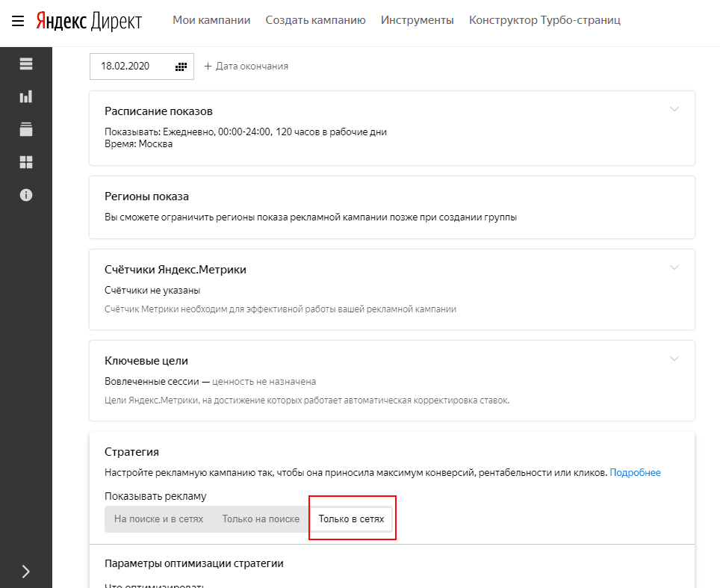Select the four-square grid sidebar icon
Image resolution: width=720 pixels, height=588 pixels.
point(26,162)
